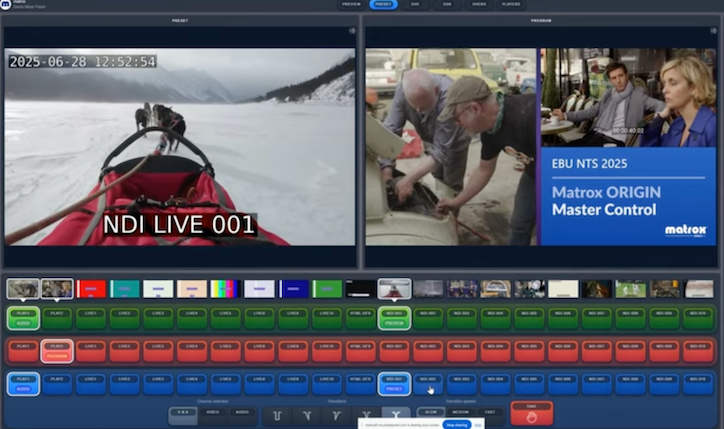Switch to the PRESET tab
The image size is (724, 429).
(x=383, y=4)
